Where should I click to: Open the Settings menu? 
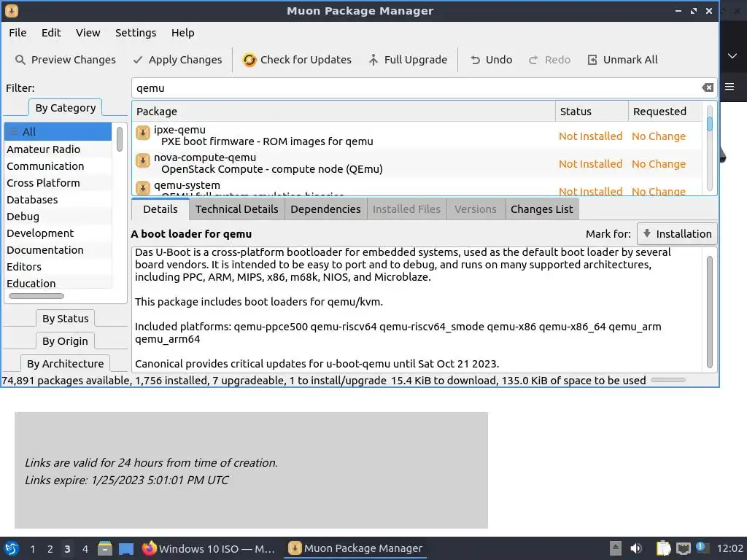(136, 33)
